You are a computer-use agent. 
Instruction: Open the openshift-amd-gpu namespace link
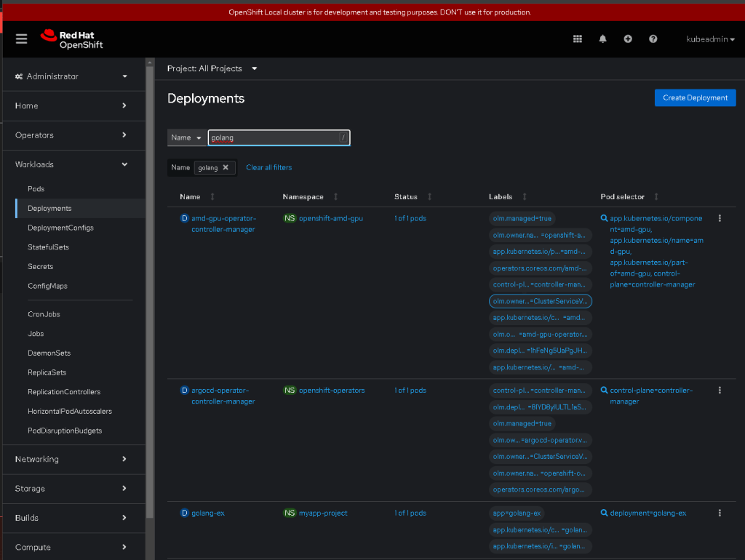click(x=331, y=218)
